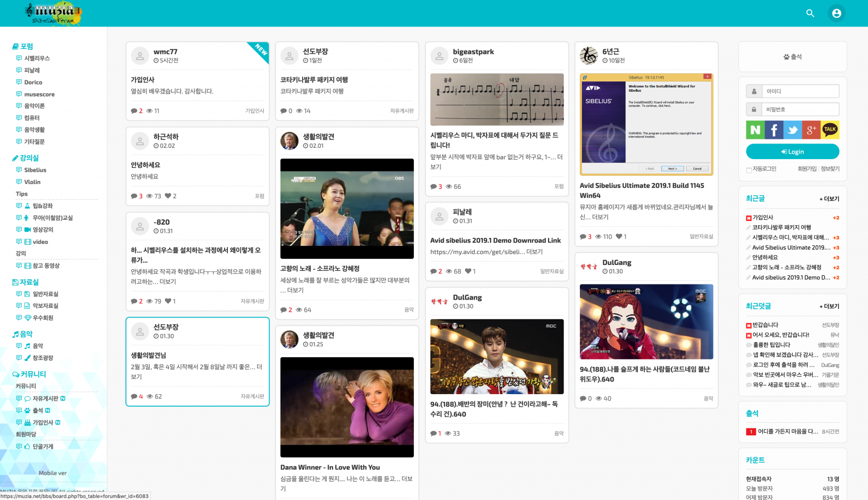Screen dimensions: 868x500
Task: Click the search magnifier icon in header
Action: pos(810,13)
